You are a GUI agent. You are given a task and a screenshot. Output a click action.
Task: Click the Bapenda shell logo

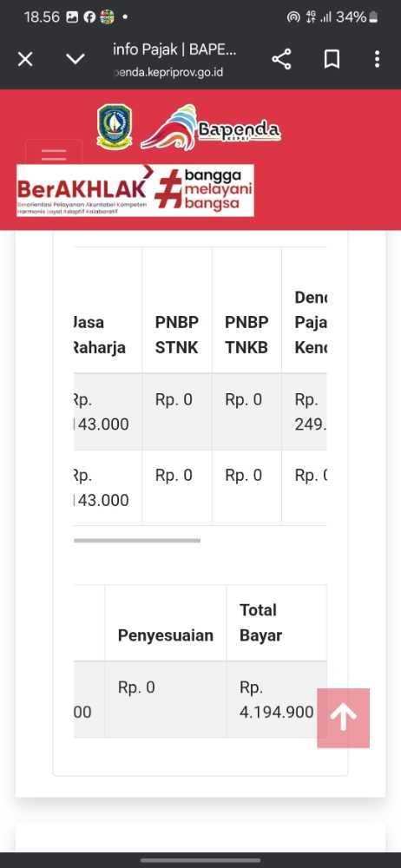(211, 128)
